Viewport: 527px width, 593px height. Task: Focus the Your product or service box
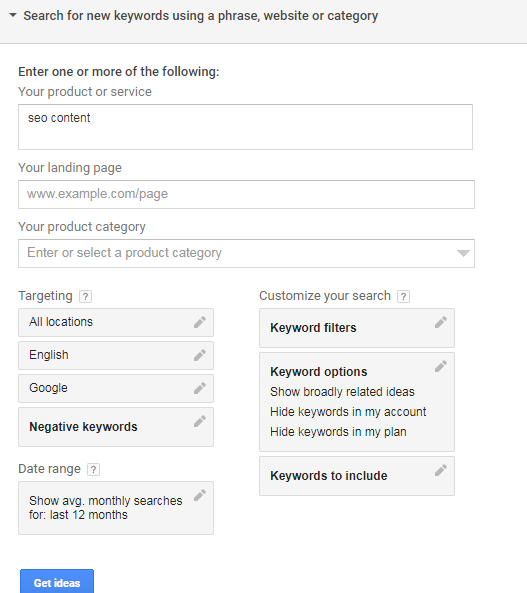click(246, 127)
